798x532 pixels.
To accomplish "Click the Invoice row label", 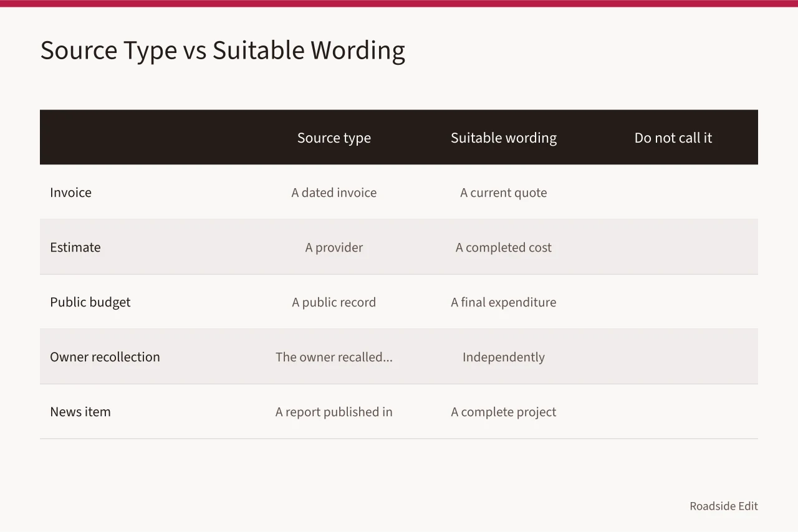I will pos(70,192).
